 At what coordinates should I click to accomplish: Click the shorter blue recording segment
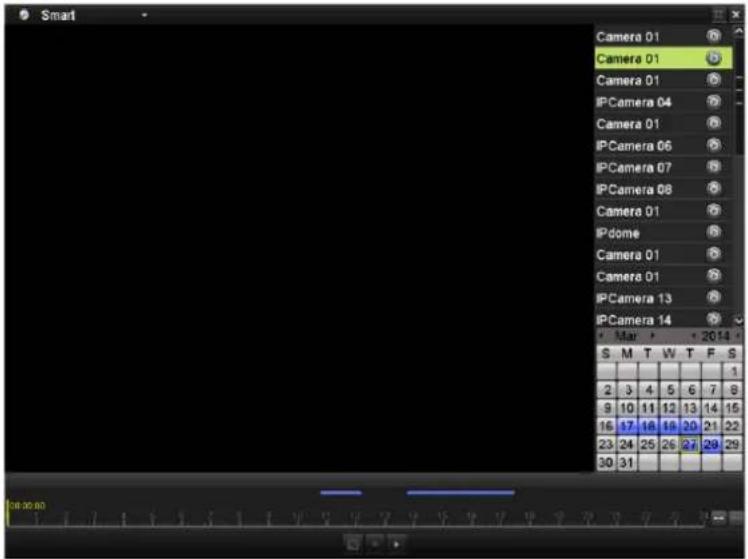coord(341,493)
